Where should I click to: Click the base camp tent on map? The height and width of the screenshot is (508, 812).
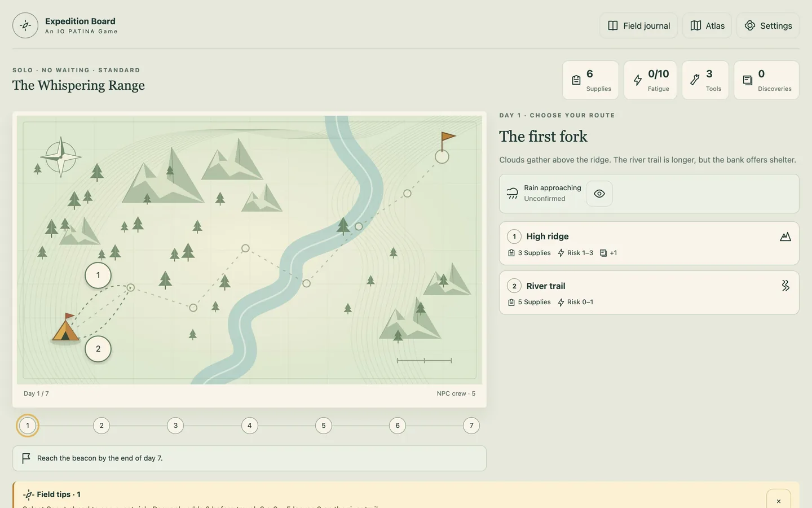pos(65,327)
